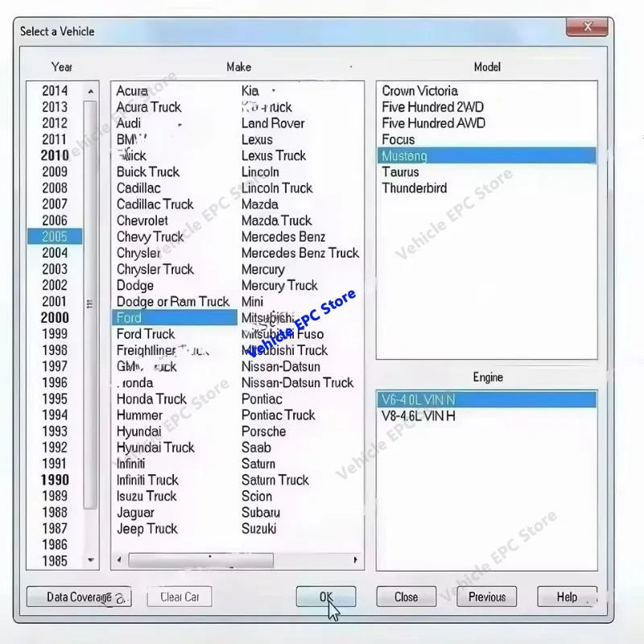Select the Hyundai make
The height and width of the screenshot is (644, 644).
click(x=138, y=431)
